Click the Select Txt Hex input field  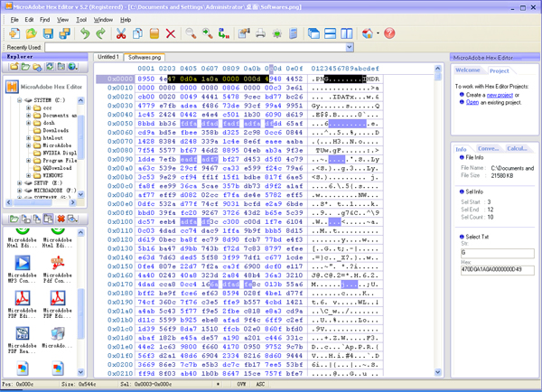pos(498,270)
